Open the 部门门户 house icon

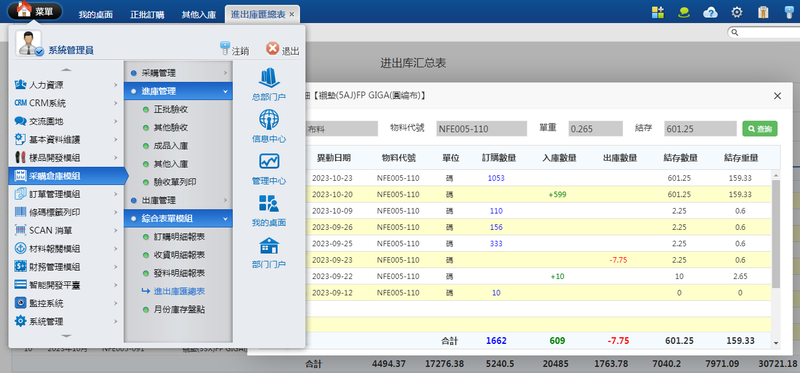pyautogui.click(x=269, y=245)
